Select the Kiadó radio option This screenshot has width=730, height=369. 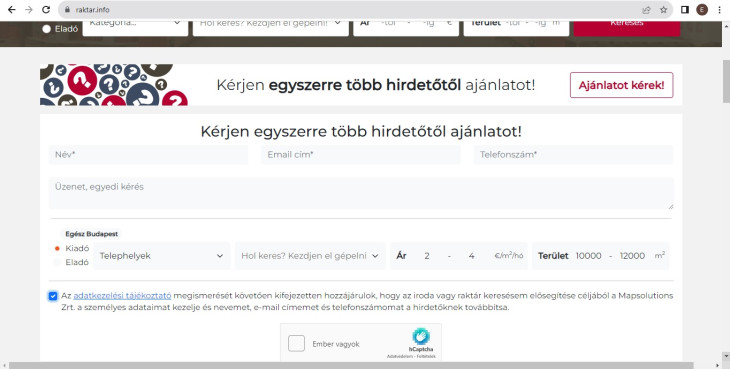[57, 248]
